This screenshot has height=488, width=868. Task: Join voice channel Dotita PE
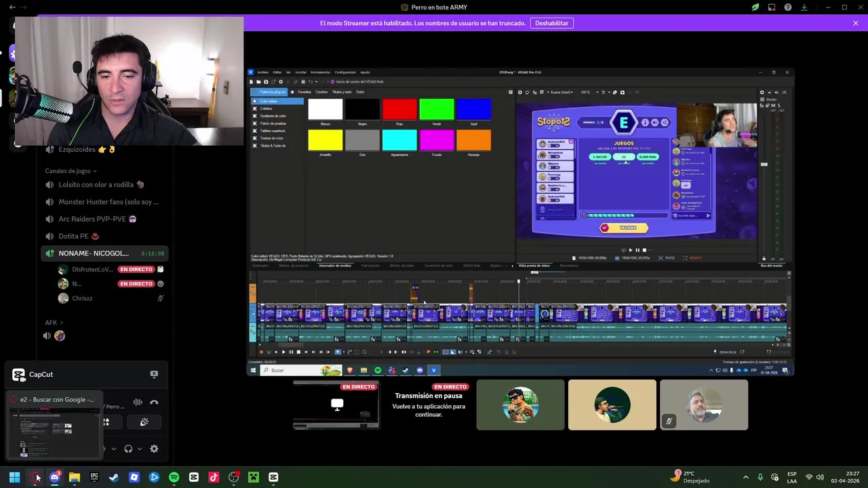[104, 236]
